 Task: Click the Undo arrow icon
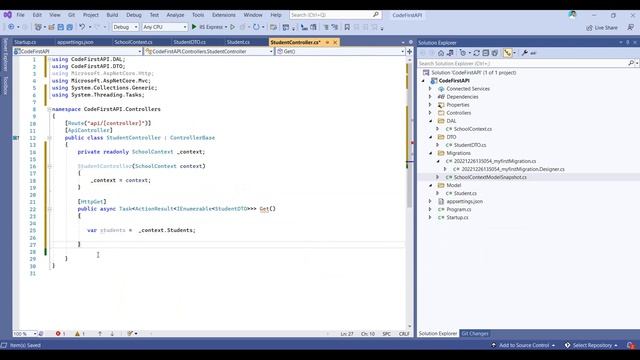[82, 27]
